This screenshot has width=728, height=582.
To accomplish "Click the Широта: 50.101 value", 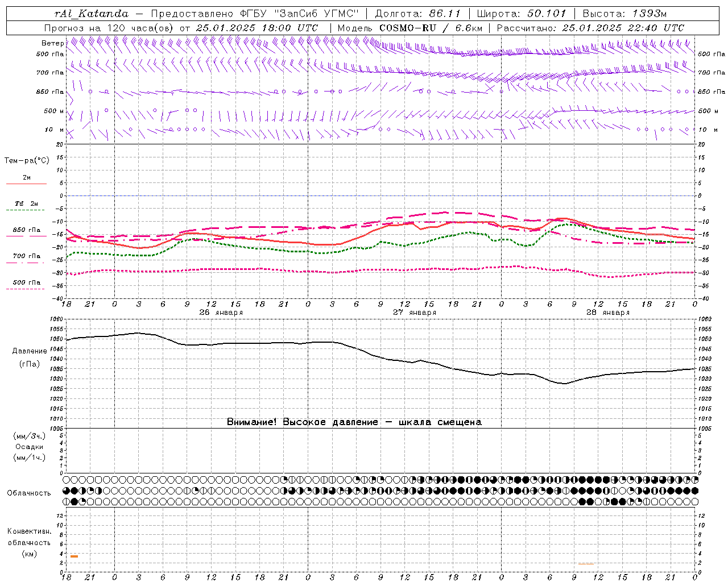I will click(522, 14).
